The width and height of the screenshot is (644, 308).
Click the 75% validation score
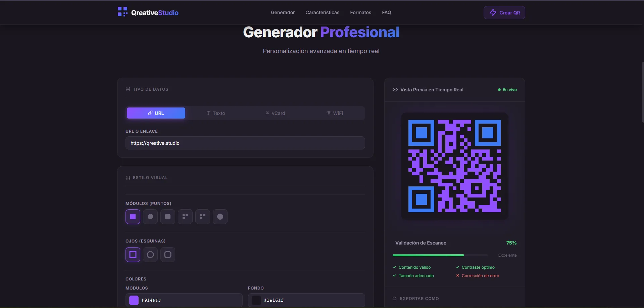click(x=511, y=243)
